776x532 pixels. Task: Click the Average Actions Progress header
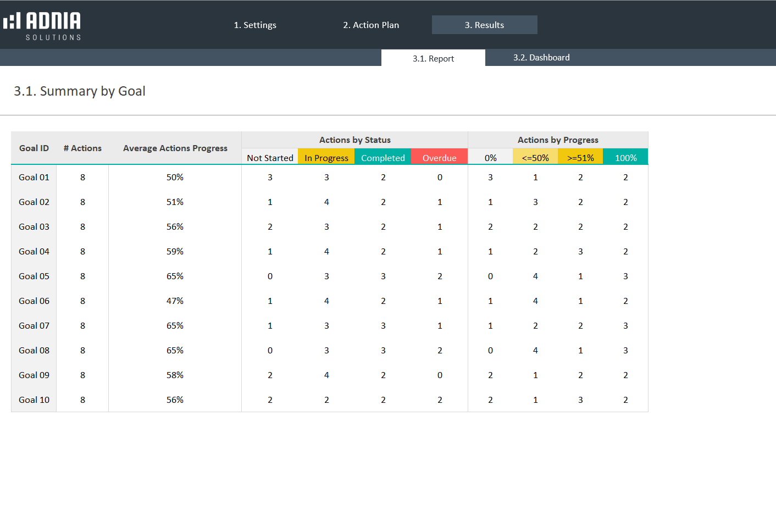pyautogui.click(x=175, y=148)
